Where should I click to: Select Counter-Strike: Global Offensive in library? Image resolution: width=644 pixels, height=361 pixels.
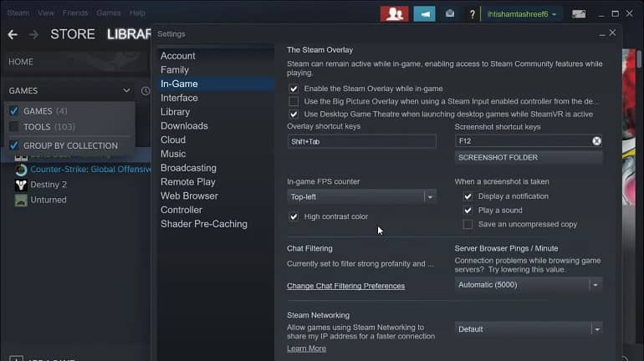click(91, 170)
